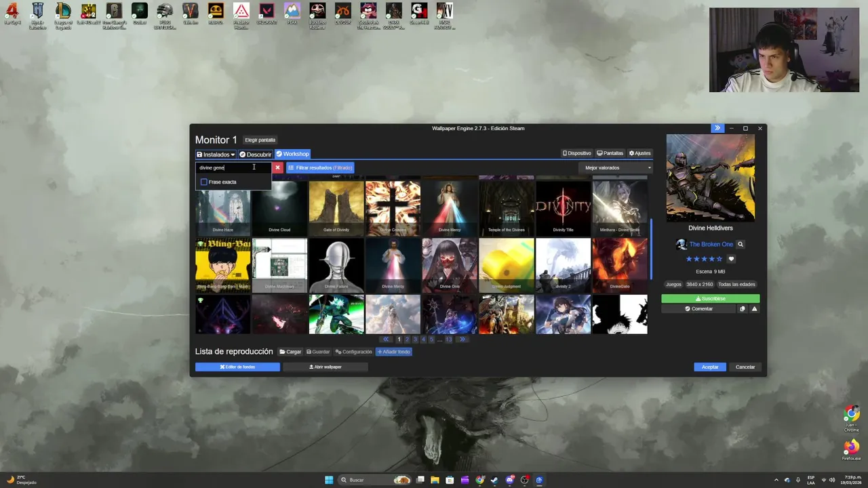Viewport: 868px width, 488px height.
Task: Open The Broken One author link
Action: tap(711, 245)
